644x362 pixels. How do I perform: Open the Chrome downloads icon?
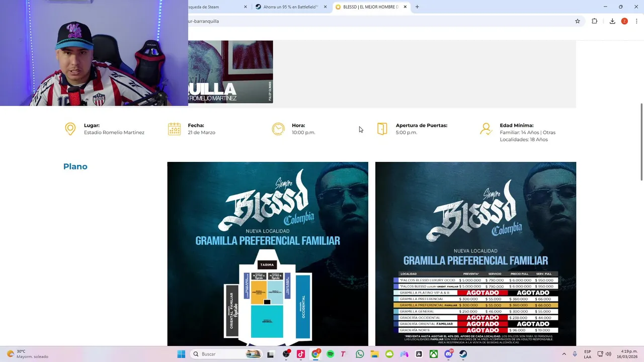tap(612, 21)
